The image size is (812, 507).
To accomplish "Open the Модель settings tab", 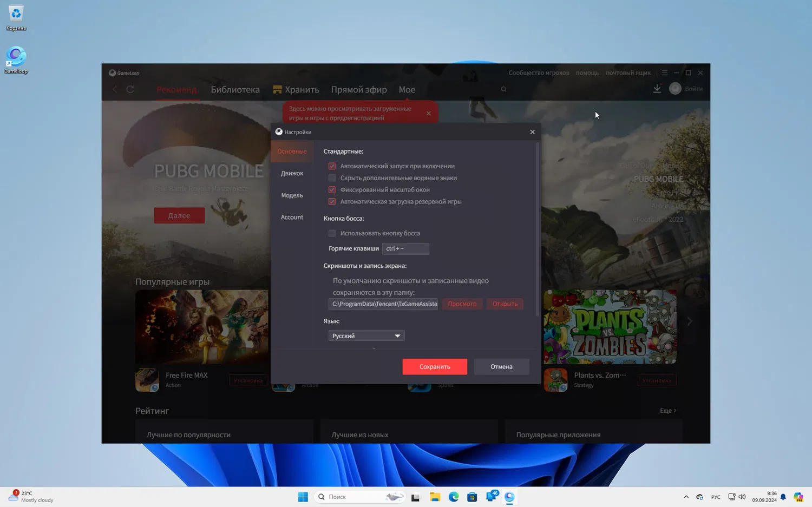I will tap(292, 195).
